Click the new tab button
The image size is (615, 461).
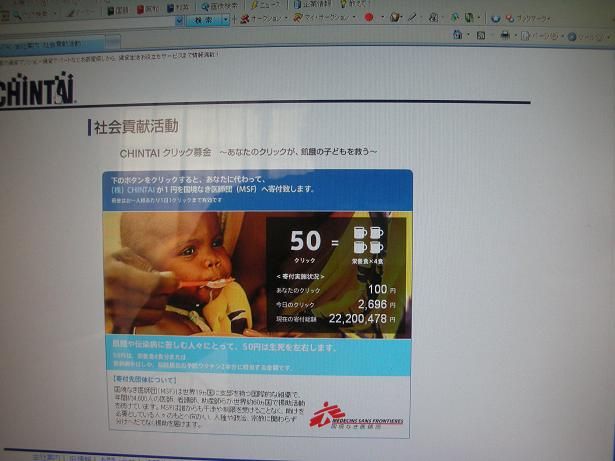click(113, 42)
